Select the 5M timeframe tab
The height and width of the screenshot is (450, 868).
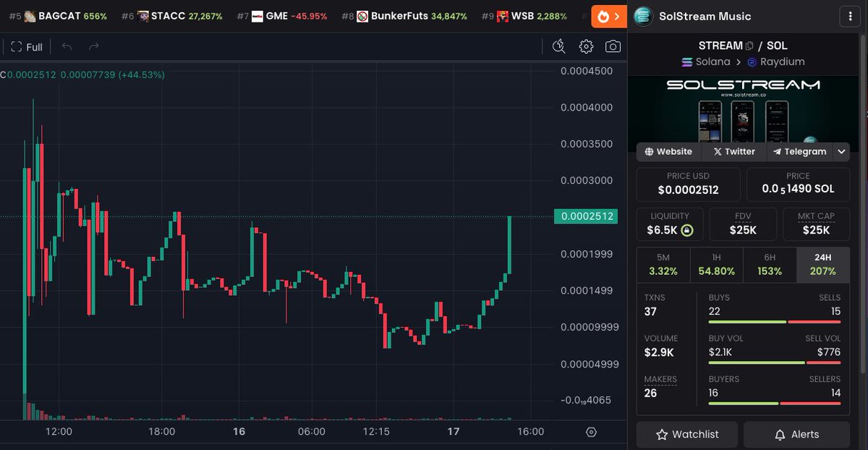click(663, 265)
